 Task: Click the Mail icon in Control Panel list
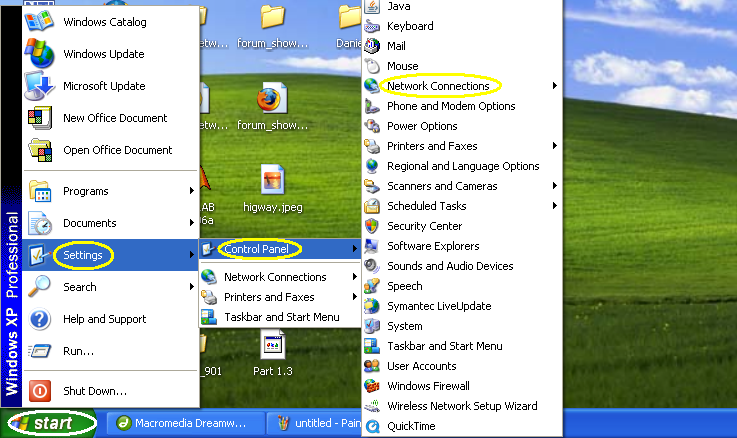[x=372, y=46]
